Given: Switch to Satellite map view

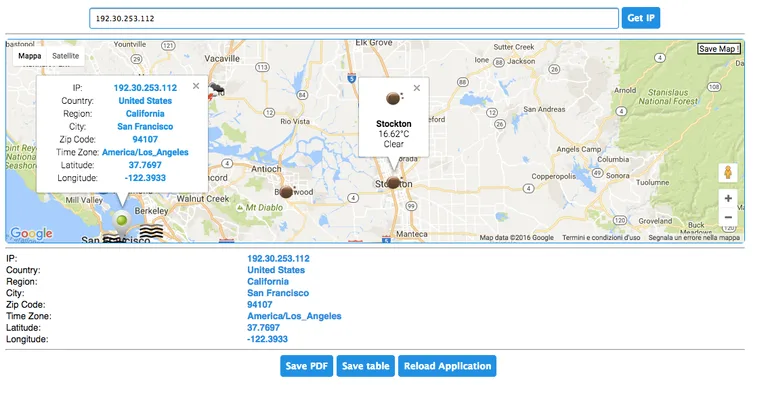Looking at the screenshot, I should [x=66, y=56].
